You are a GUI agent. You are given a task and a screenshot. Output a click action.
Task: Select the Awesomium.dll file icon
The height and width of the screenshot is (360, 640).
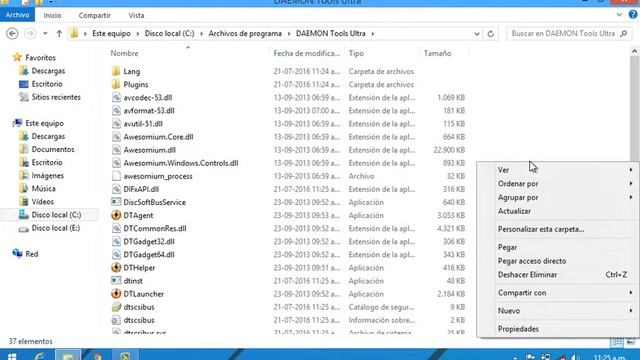pos(116,150)
